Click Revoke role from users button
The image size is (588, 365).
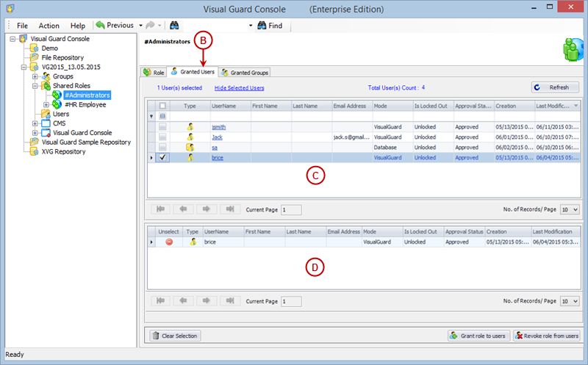click(547, 336)
